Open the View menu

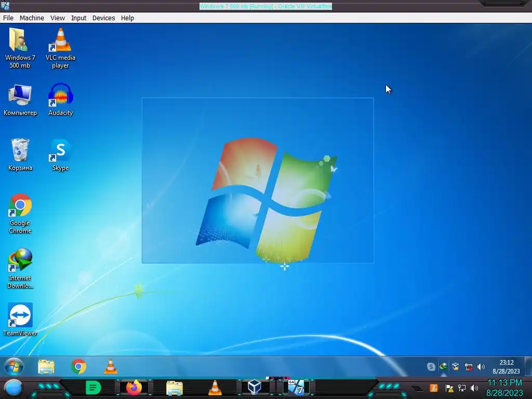[x=57, y=18]
